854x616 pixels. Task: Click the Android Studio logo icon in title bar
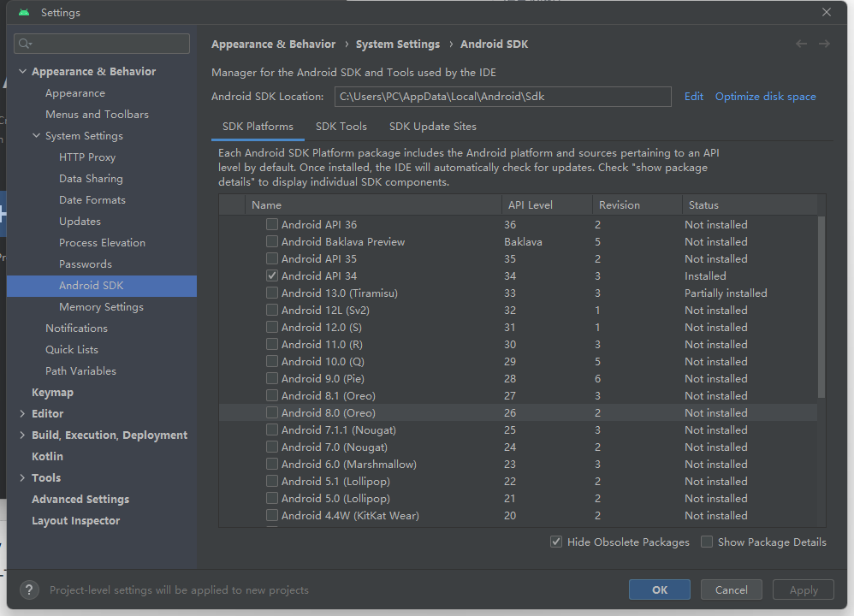coord(24,12)
